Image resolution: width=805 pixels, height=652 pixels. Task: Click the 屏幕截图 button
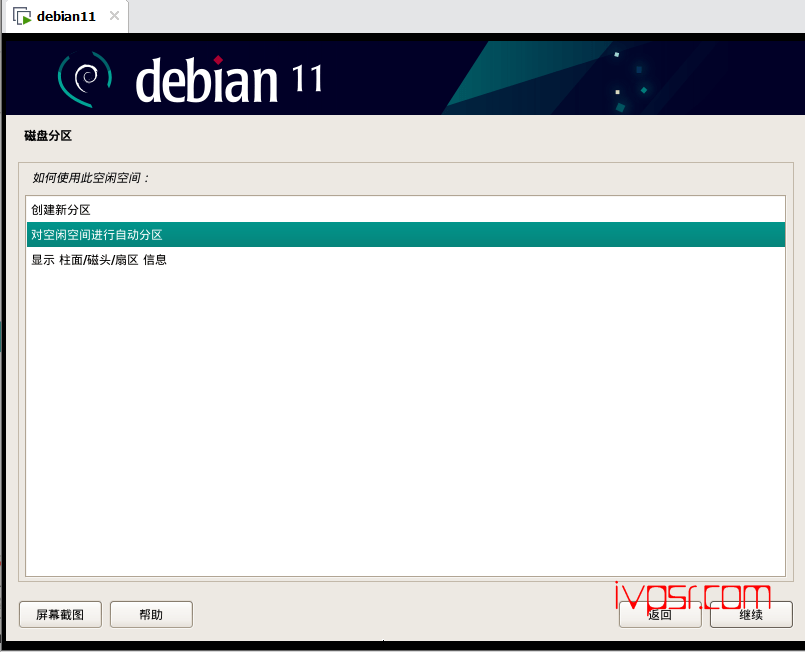pos(60,615)
